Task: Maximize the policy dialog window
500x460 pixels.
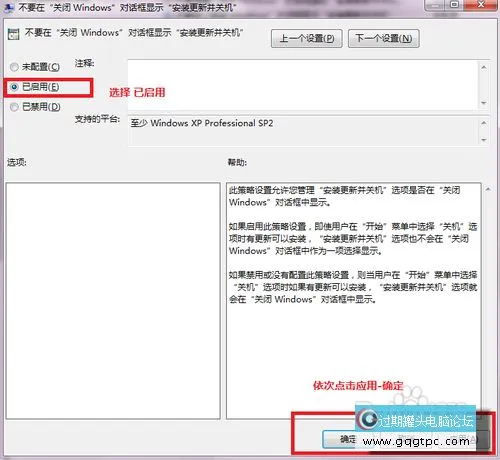Action: click(x=454, y=5)
